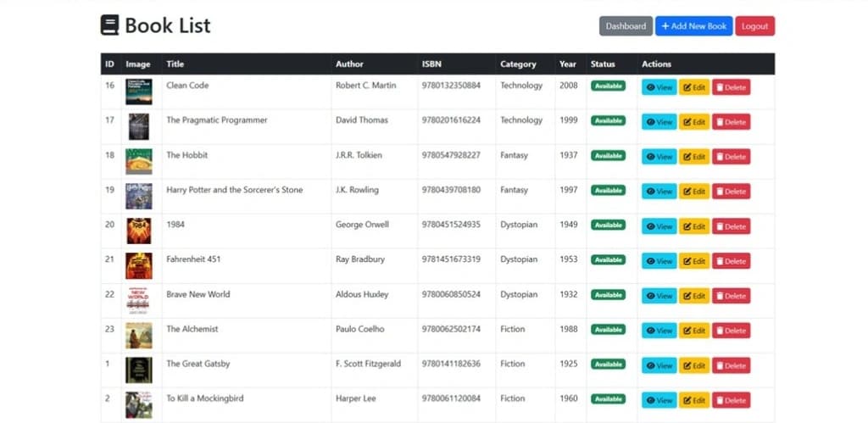Click The Pragmatic Programmer cover image
The width and height of the screenshot is (868, 423).
138,127
